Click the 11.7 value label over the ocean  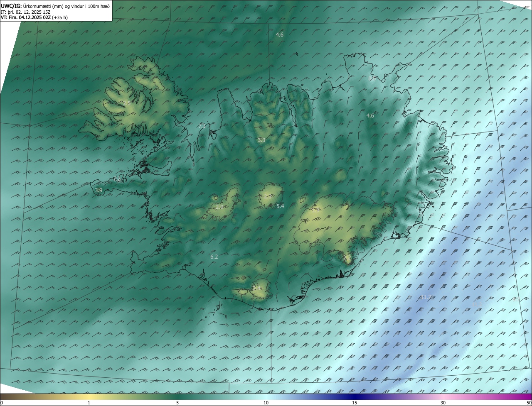[426, 297]
